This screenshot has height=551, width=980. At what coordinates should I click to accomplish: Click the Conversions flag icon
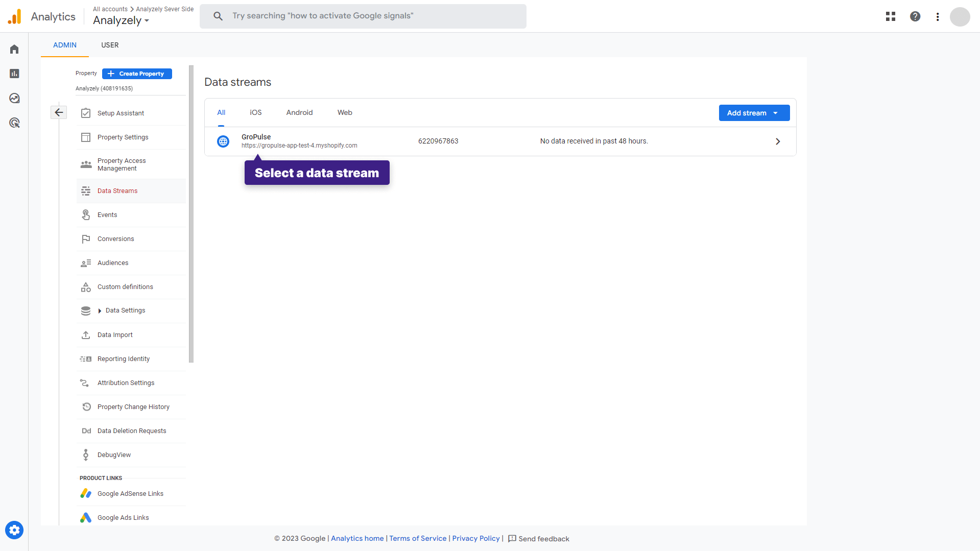pos(86,239)
